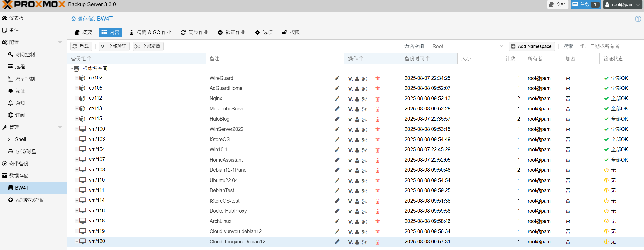Expand the ct/112 tree node
644x250 pixels.
coord(77,98)
